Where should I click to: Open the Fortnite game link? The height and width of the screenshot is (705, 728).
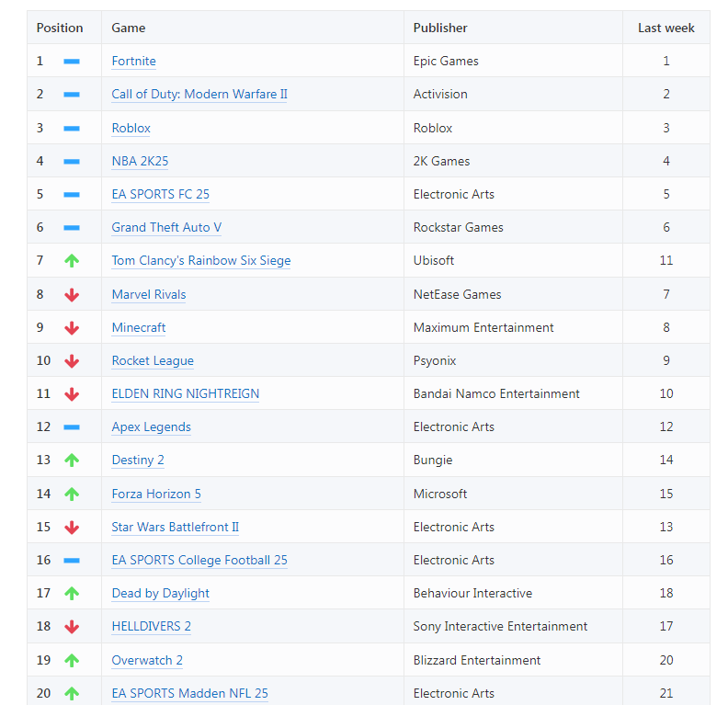click(133, 62)
